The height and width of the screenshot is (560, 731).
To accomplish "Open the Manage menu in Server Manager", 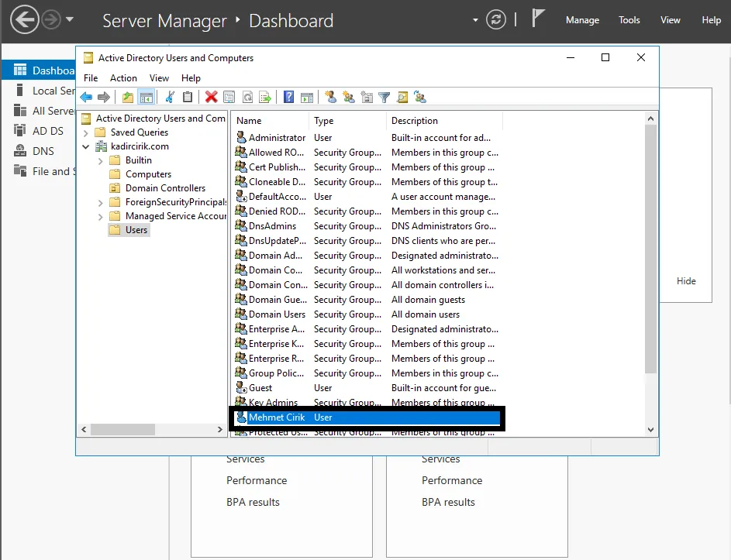I will (582, 20).
